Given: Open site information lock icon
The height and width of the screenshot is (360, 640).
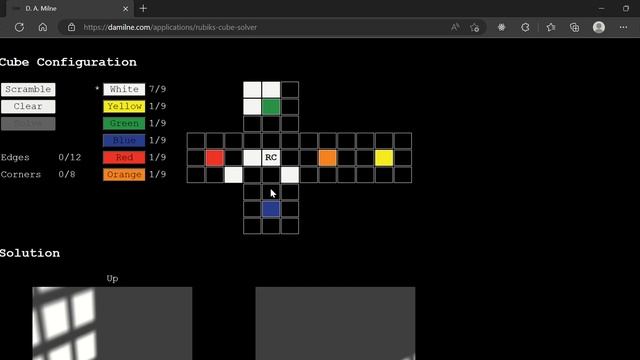Looking at the screenshot, I should pos(71,27).
